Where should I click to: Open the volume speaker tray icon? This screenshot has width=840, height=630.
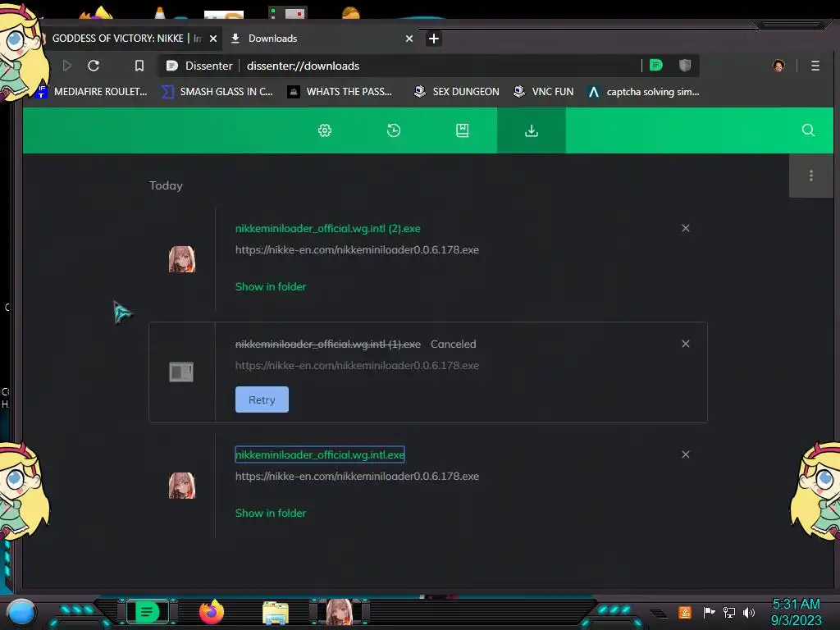click(x=749, y=612)
